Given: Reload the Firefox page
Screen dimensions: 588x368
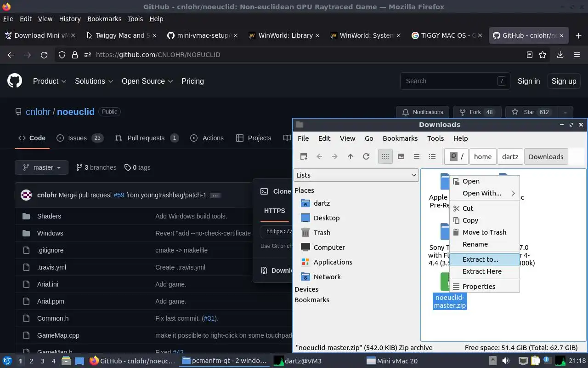Looking at the screenshot, I should click(x=44, y=55).
